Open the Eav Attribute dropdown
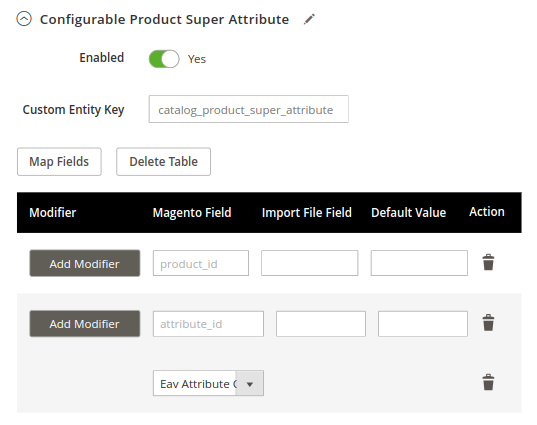This screenshot has height=425, width=537. [208, 383]
